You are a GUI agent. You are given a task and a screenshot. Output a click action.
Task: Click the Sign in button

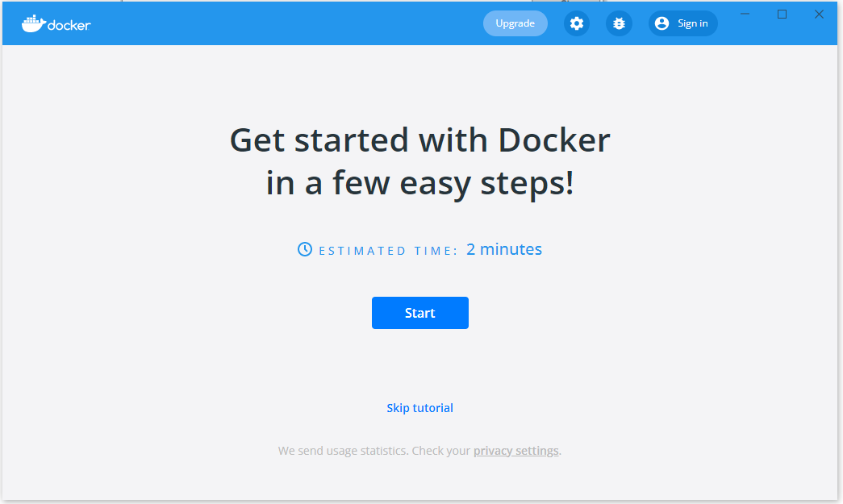(682, 23)
